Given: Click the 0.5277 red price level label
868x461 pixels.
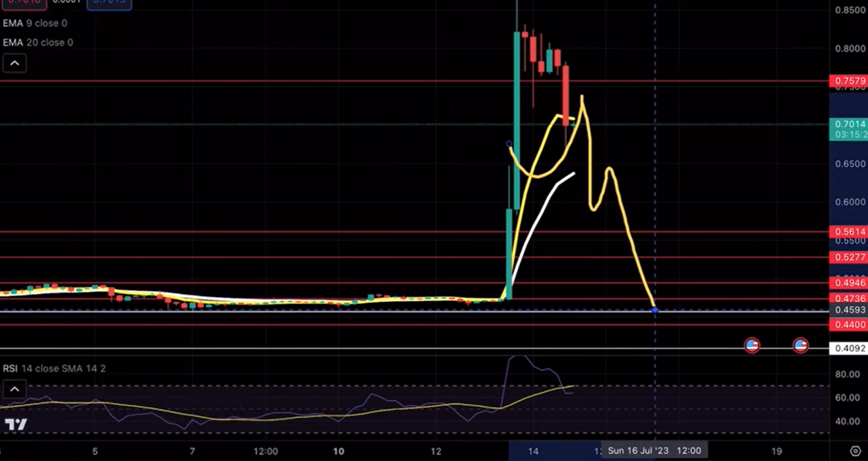Looking at the screenshot, I should click(x=848, y=257).
